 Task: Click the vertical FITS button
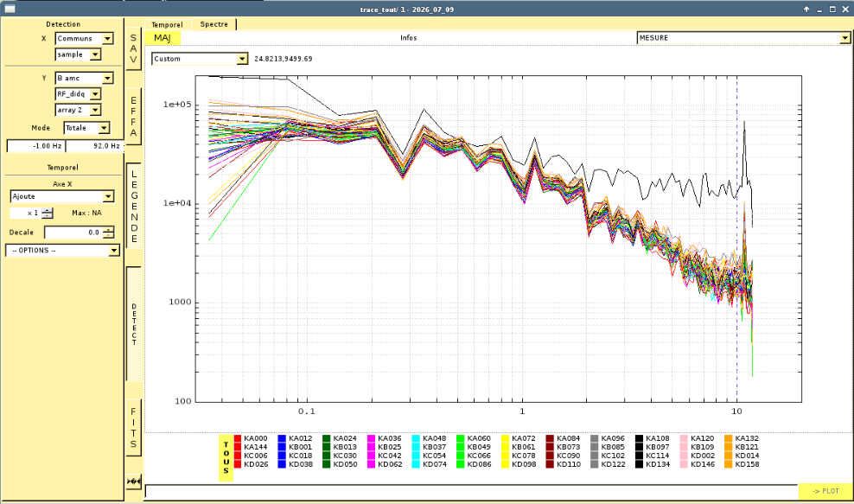tap(133, 428)
